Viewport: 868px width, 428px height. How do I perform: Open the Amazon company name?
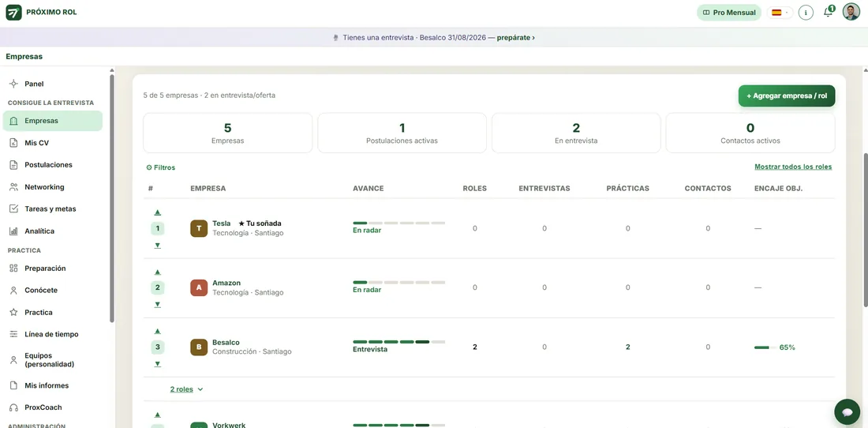coord(226,283)
